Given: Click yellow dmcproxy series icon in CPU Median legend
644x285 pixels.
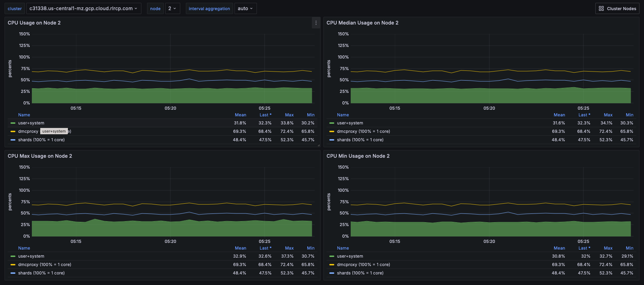Looking at the screenshot, I should (x=331, y=131).
